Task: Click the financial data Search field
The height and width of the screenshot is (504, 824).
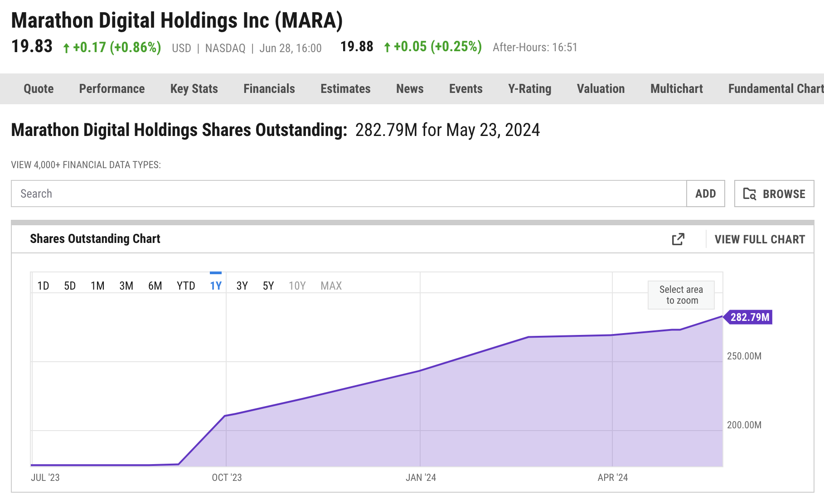Action: pyautogui.click(x=349, y=194)
